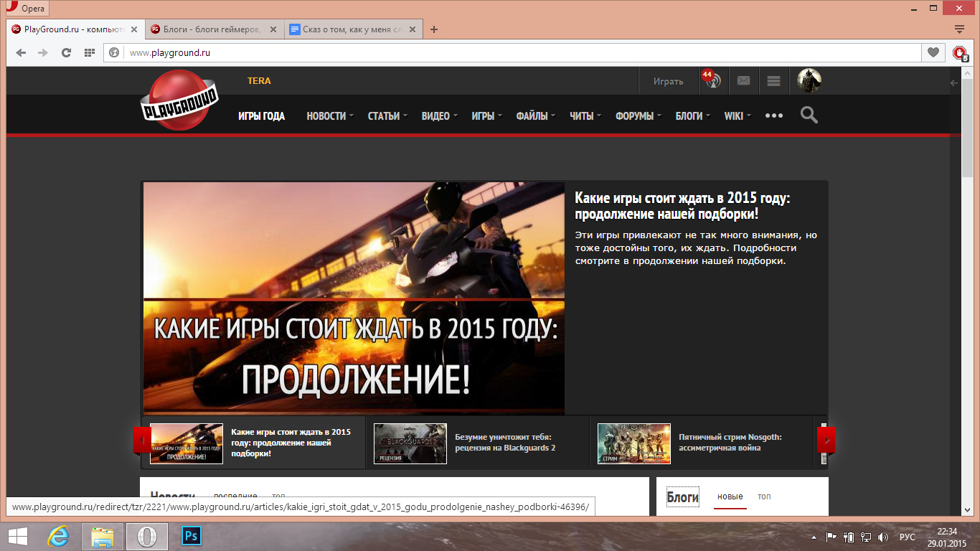The height and width of the screenshot is (551, 980).
Task: Open the Opera tab menu icon at top right
Action: point(959,29)
